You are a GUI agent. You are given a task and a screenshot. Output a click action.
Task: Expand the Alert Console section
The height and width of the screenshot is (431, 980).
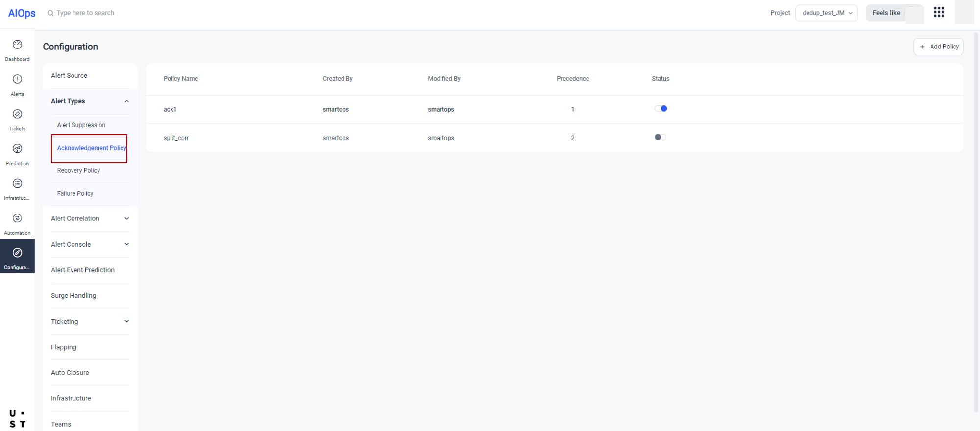click(x=126, y=244)
